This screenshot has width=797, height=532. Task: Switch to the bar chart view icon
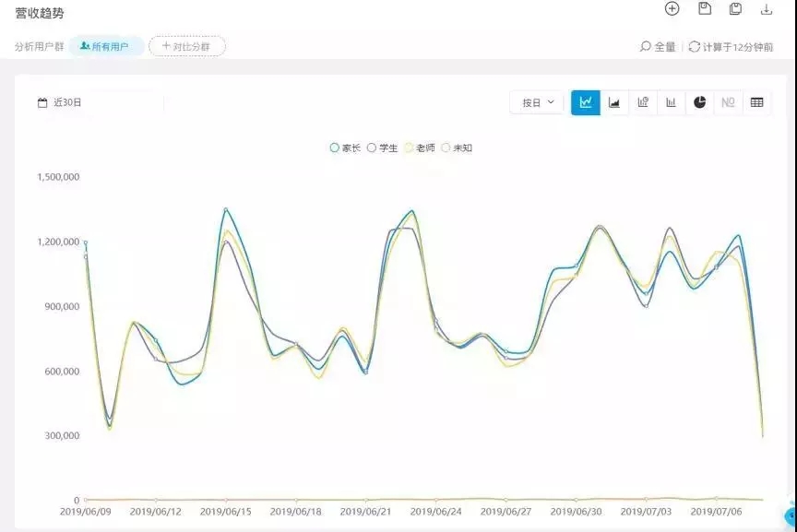coord(671,102)
